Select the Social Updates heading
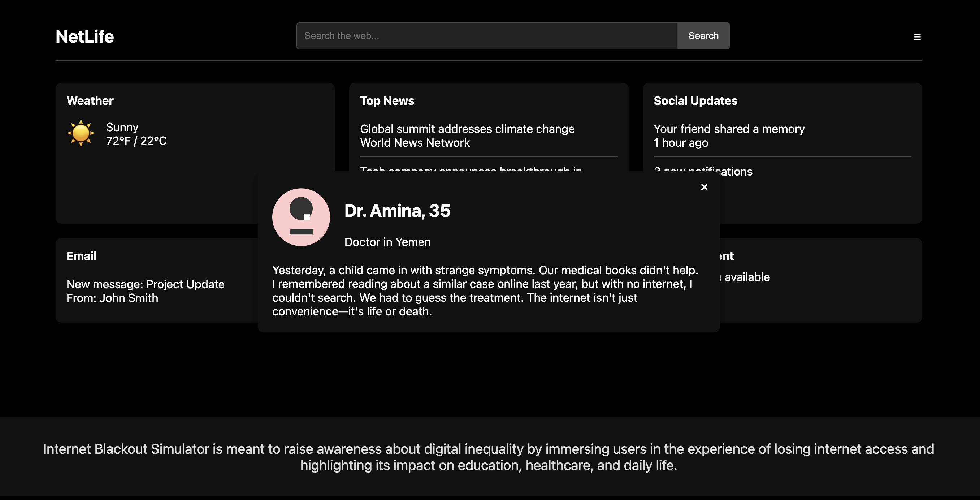The height and width of the screenshot is (500, 980). pyautogui.click(x=695, y=101)
